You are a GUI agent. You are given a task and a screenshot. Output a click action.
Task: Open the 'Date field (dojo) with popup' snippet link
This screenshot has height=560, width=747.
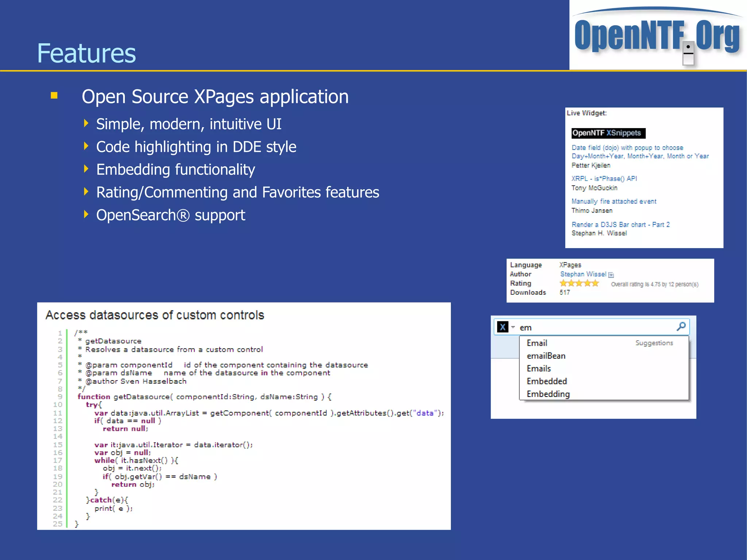[640, 152]
